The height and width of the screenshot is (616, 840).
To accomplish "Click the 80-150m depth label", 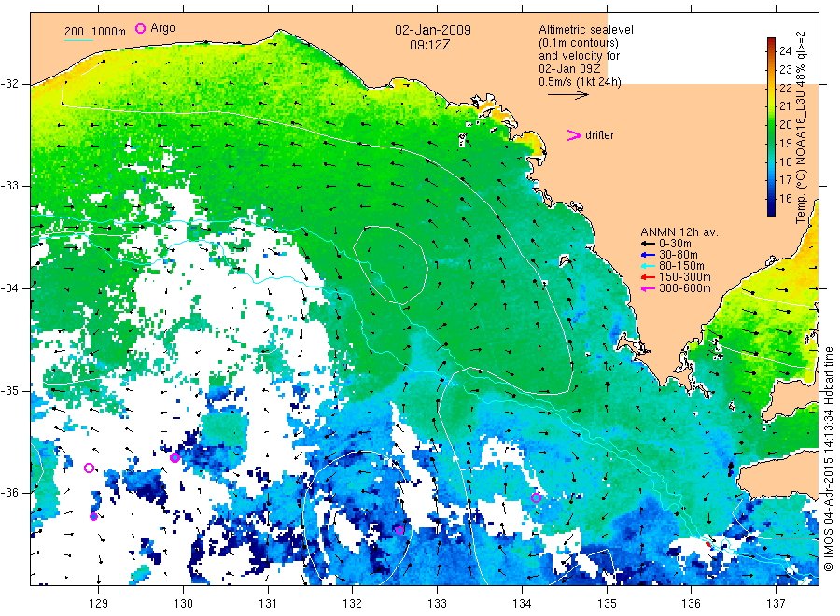I will [x=681, y=266].
